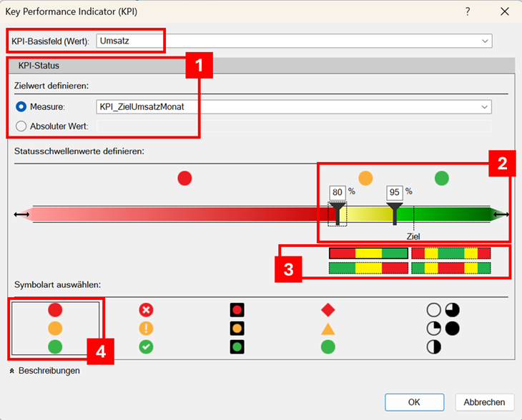
Task: Click the KPI-Status section header
Action: coord(39,65)
